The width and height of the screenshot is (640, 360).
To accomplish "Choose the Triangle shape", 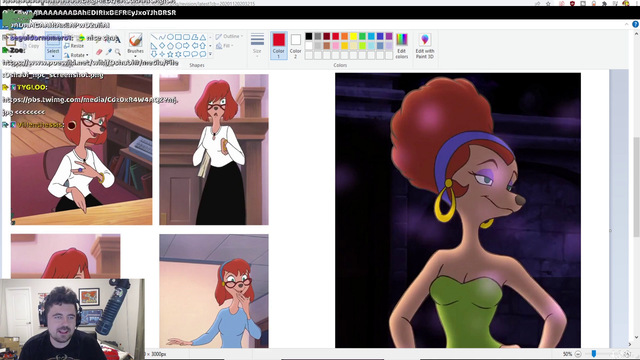I will point(203,37).
